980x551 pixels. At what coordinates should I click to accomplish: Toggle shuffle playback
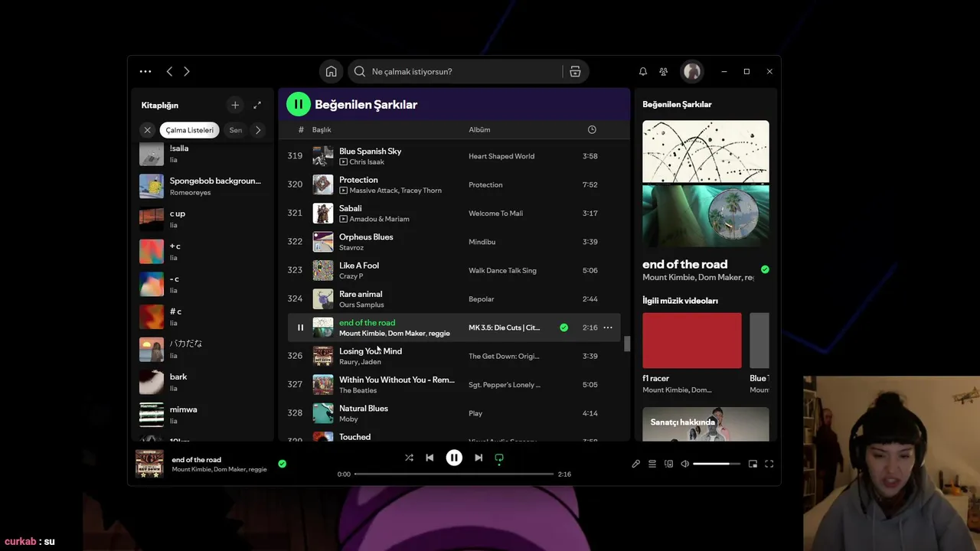(409, 458)
